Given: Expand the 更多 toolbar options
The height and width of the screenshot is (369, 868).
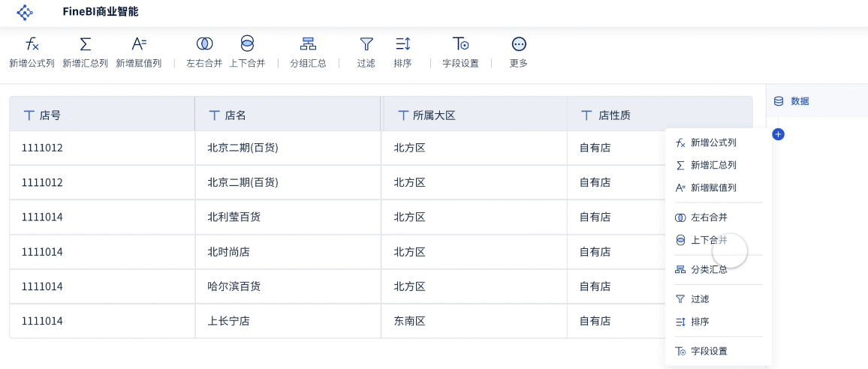Looking at the screenshot, I should tap(519, 43).
